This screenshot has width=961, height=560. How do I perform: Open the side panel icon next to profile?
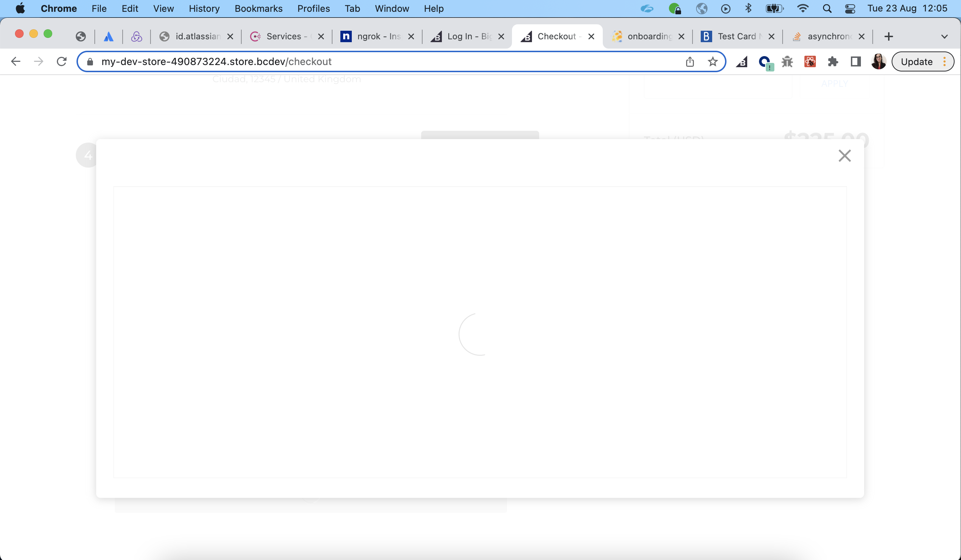pyautogui.click(x=856, y=61)
